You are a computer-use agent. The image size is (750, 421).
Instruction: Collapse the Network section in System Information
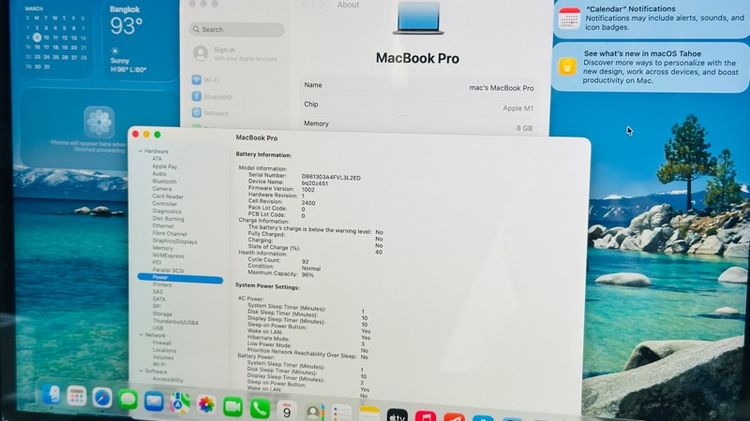(x=141, y=335)
